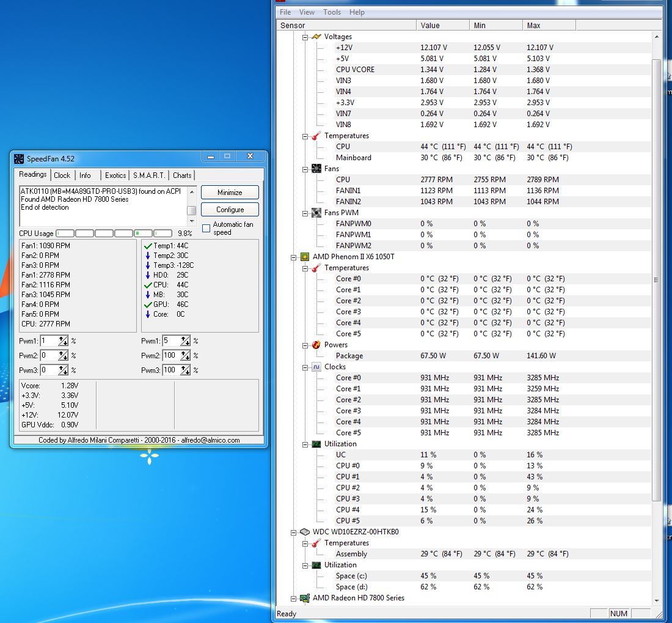Image resolution: width=672 pixels, height=623 pixels.
Task: Click the Pwm1 field showing 5
Action: coord(172,341)
